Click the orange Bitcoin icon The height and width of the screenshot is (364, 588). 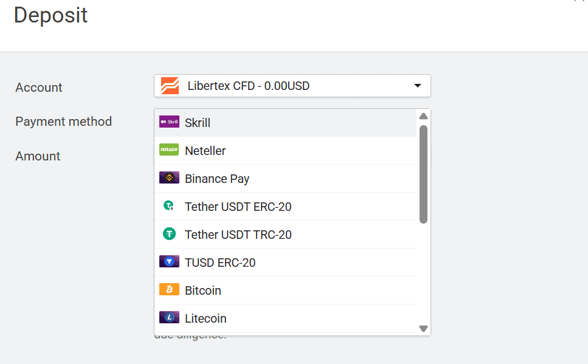pos(168,290)
